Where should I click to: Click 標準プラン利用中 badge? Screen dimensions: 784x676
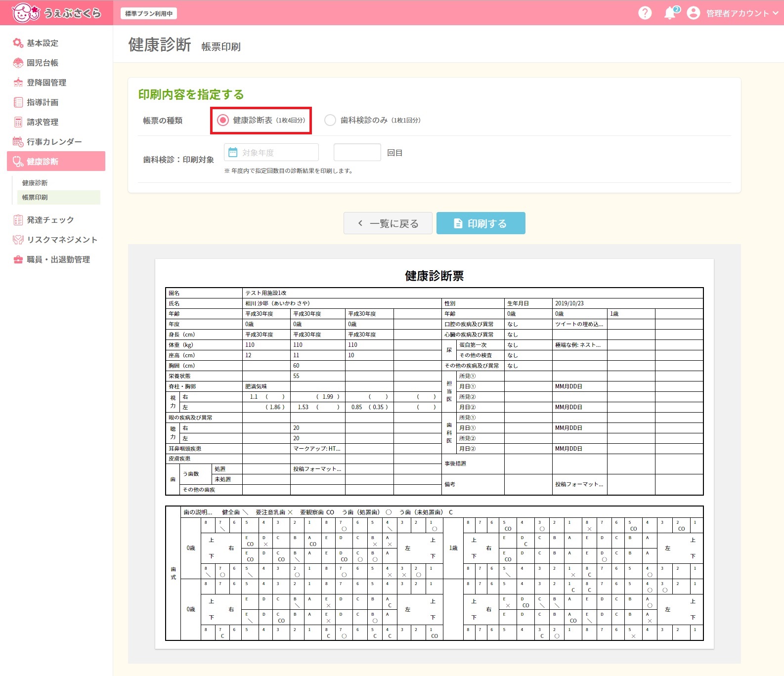(x=149, y=13)
